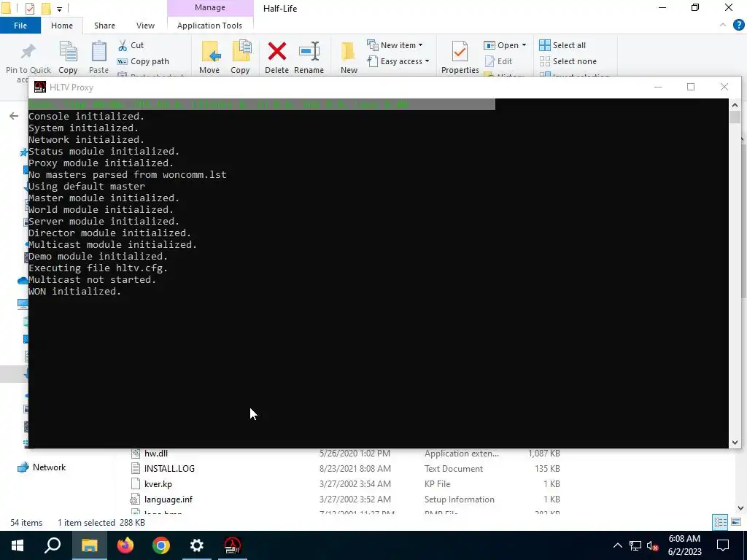
Task: Click the muted volume tray icon
Action: (653, 545)
